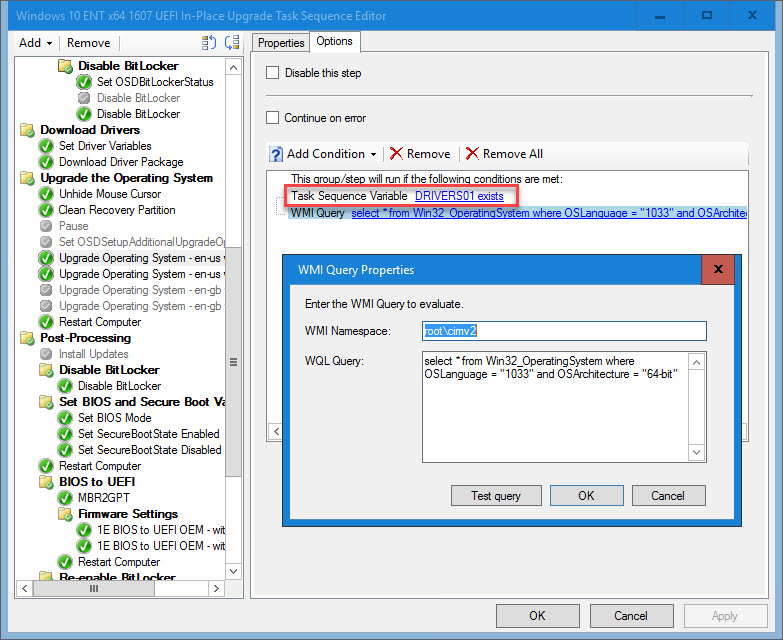Check the Continue on error option

point(273,118)
